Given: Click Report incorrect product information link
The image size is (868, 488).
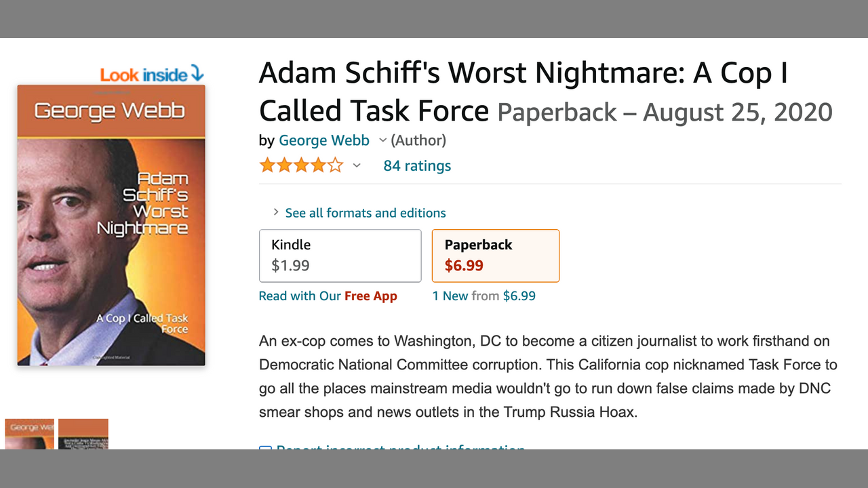Looking at the screenshot, I should 400,447.
